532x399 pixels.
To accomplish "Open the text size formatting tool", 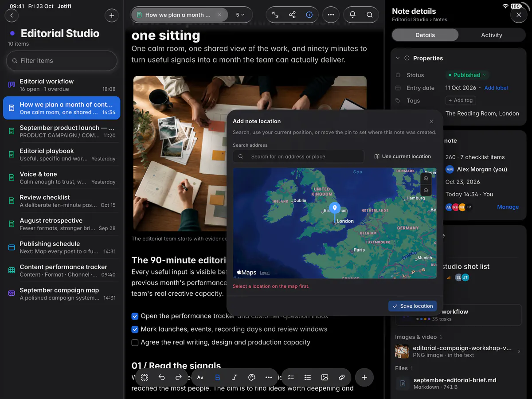I will pyautogui.click(x=200, y=377).
